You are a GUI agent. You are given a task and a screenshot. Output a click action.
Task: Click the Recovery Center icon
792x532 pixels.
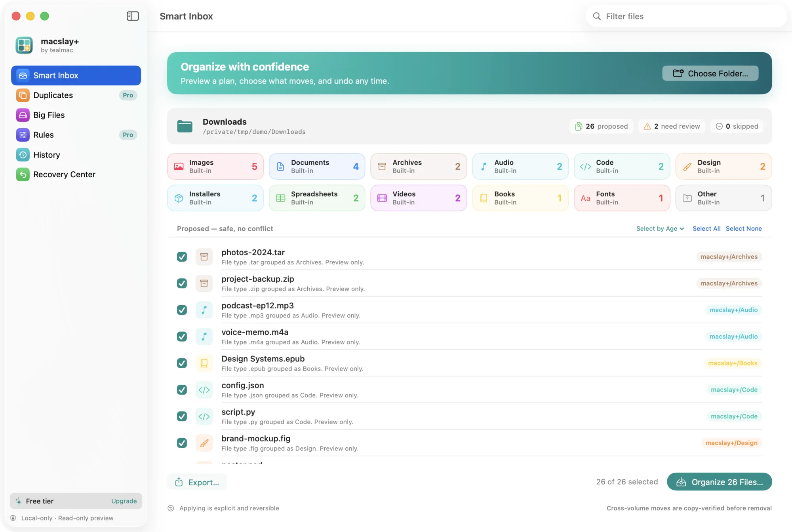[x=23, y=175]
